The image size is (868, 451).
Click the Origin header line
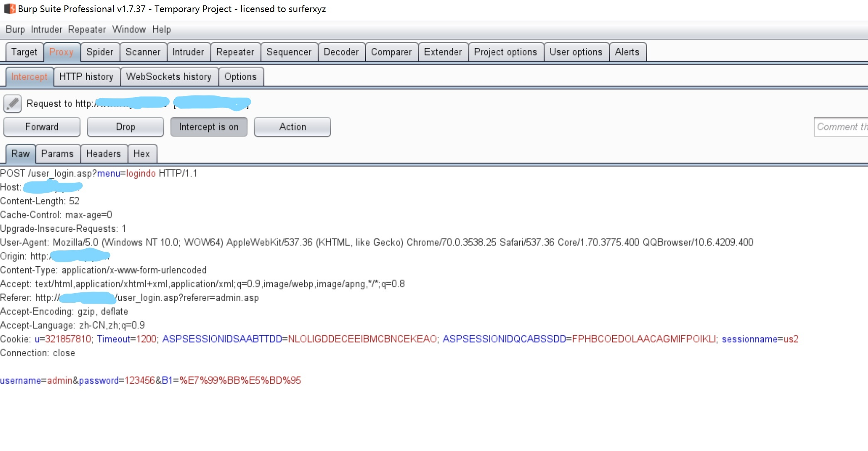point(55,256)
